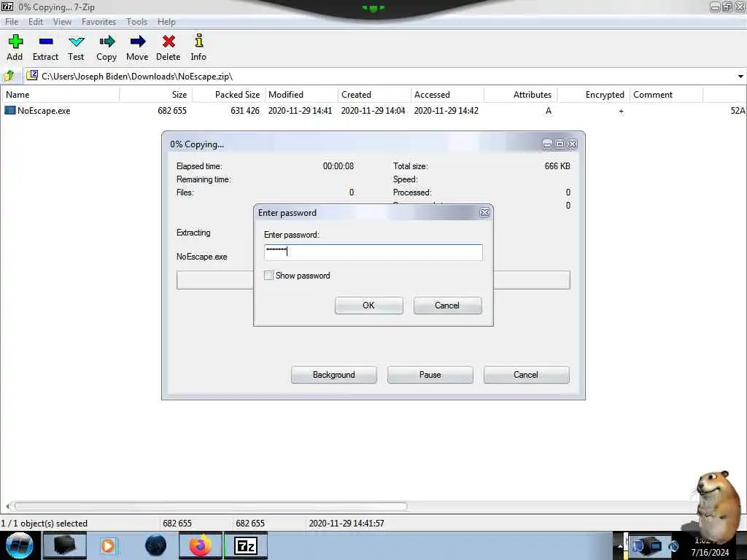Image resolution: width=747 pixels, height=560 pixels.
Task: Click the taskbar date 7/16/2024
Action: point(710,553)
